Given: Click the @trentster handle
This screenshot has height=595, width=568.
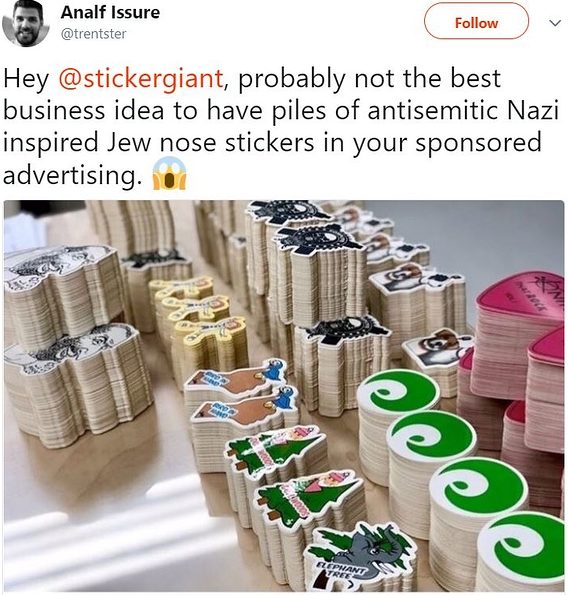Looking at the screenshot, I should [x=93, y=34].
